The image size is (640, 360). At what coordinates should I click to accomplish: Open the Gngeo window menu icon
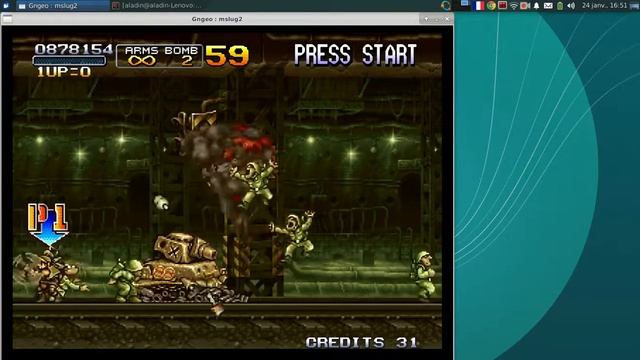pos(7,18)
